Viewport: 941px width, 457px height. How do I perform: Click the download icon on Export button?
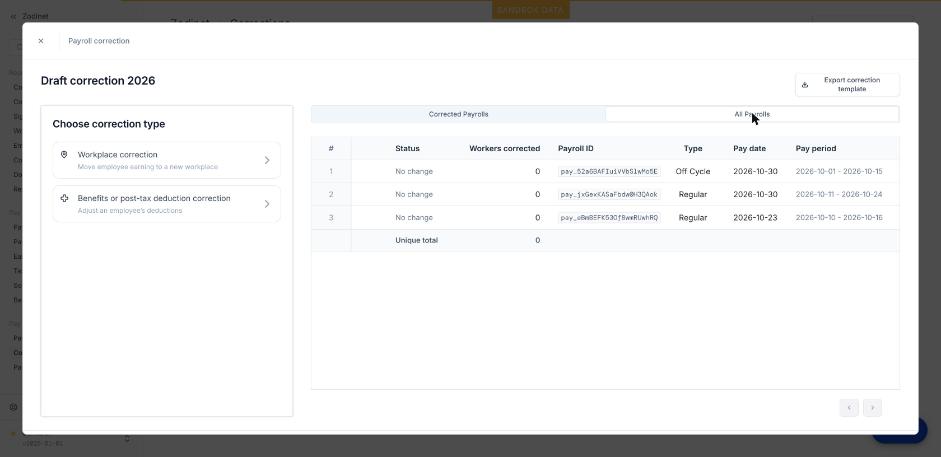(x=805, y=85)
